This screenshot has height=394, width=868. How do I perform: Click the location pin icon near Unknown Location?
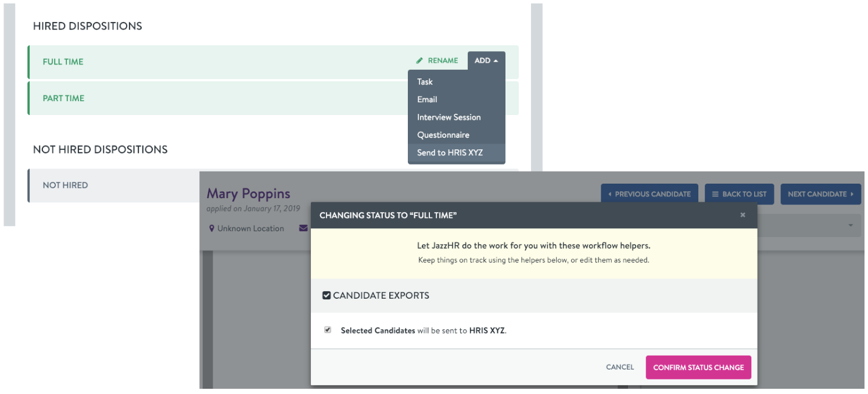[x=211, y=228]
